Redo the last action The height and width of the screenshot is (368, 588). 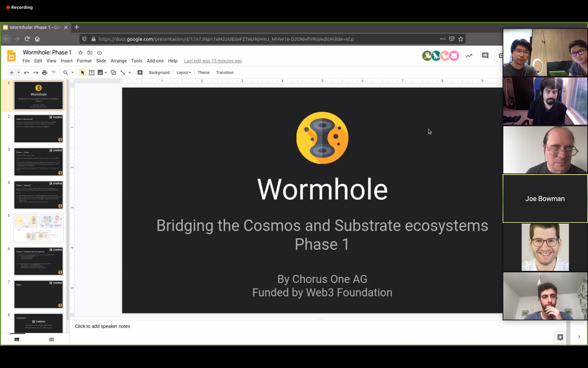click(35, 73)
